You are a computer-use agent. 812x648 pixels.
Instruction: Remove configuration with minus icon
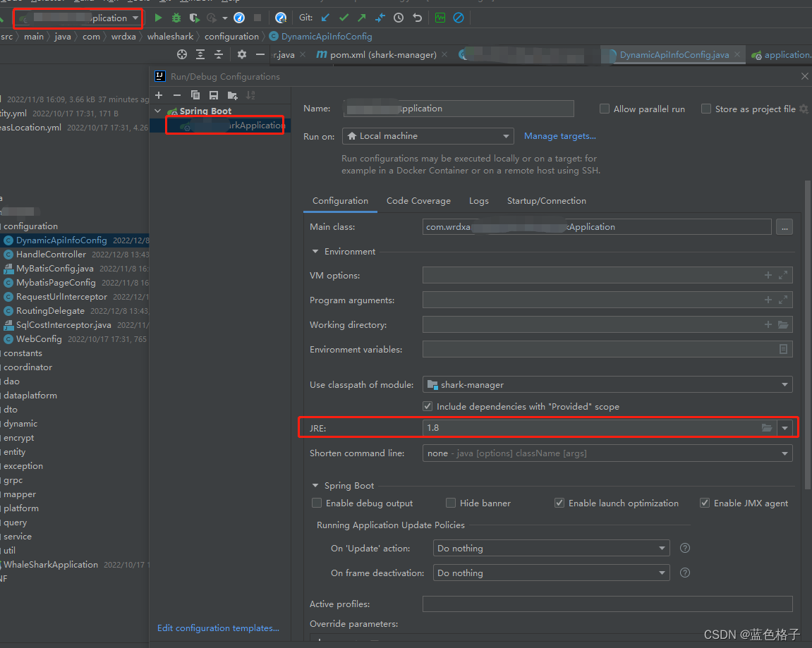point(177,95)
